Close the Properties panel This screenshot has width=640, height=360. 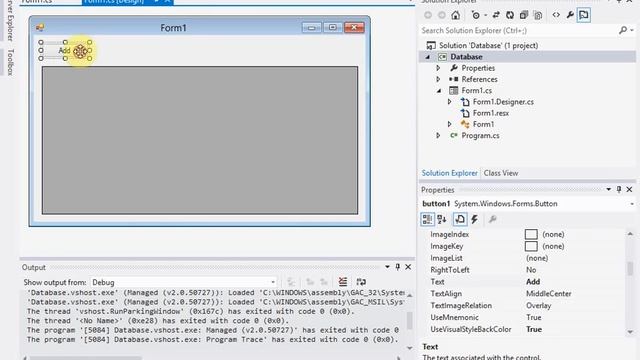629,189
